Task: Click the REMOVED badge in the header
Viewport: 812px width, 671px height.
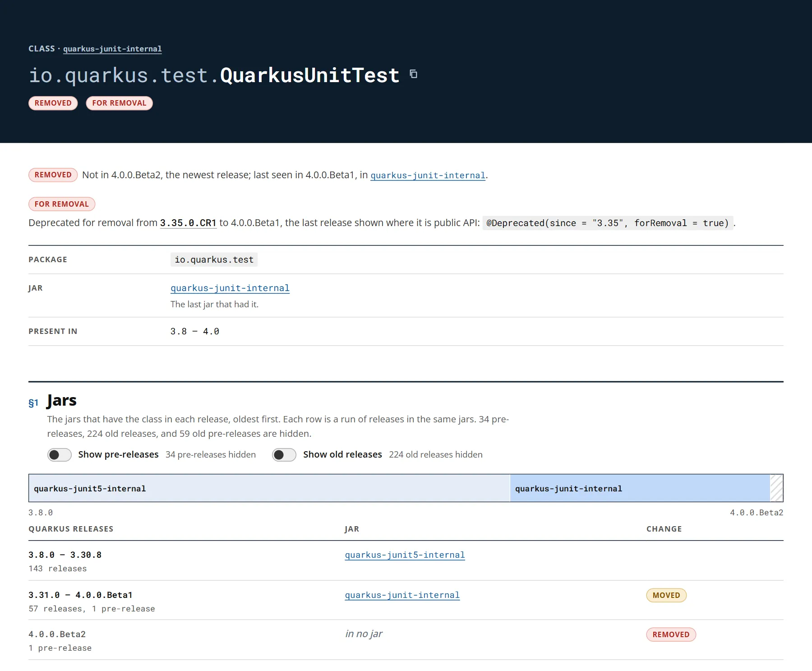Action: [x=53, y=103]
